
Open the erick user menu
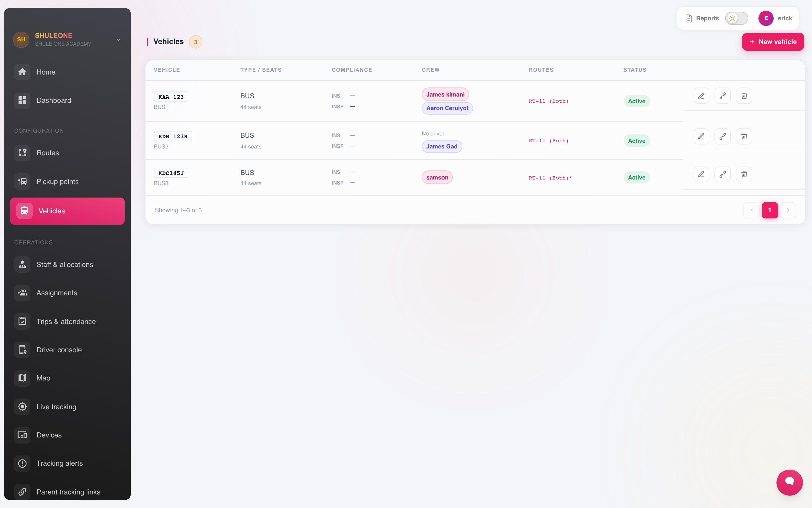[775, 18]
